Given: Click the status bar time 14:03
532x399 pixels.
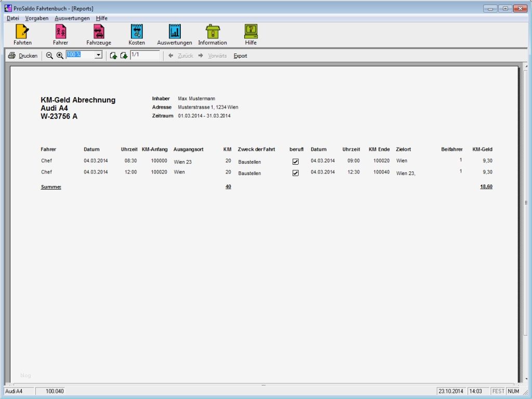Looking at the screenshot, I should (x=476, y=391).
